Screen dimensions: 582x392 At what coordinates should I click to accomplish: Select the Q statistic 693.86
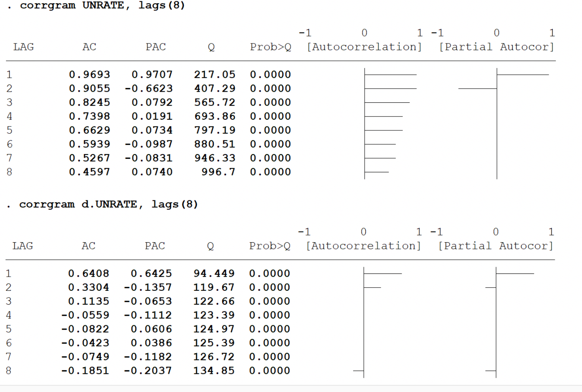pyautogui.click(x=215, y=116)
